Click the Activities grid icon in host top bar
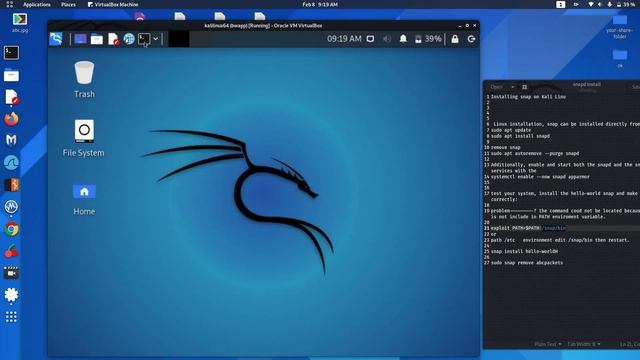The width and height of the screenshot is (640, 360). point(9,4)
